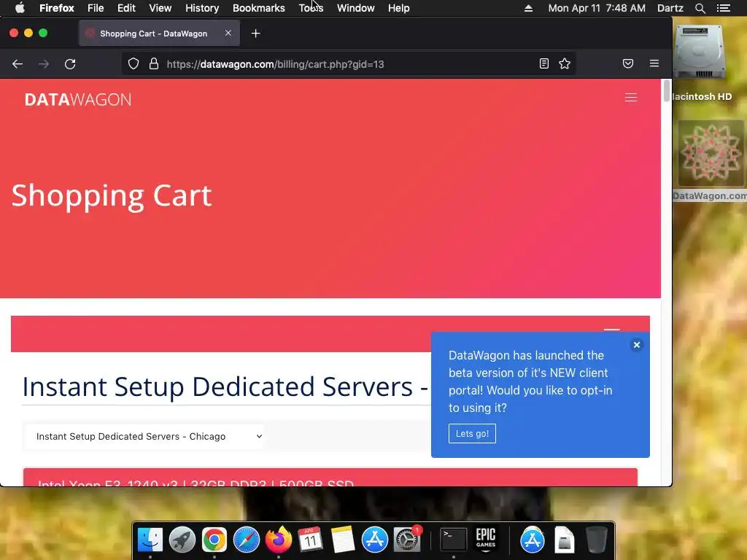
Task: Reload the page with the refresh icon
Action: pos(70,64)
